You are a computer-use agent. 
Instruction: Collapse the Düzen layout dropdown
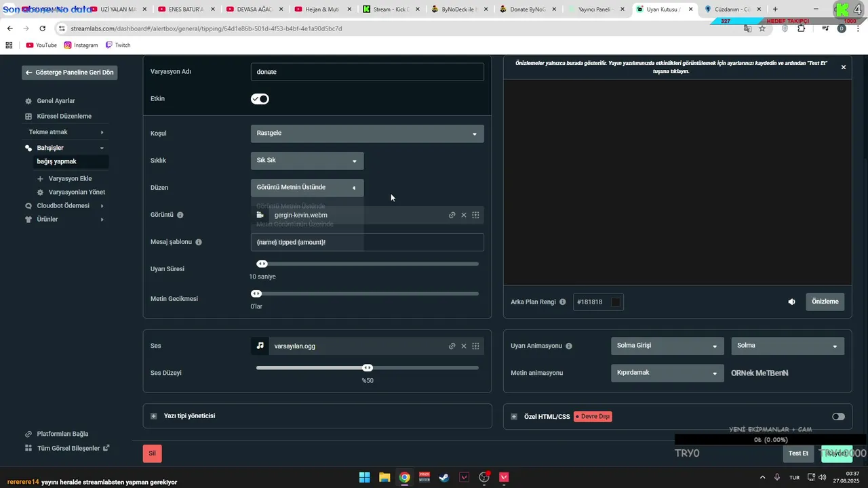(x=307, y=188)
